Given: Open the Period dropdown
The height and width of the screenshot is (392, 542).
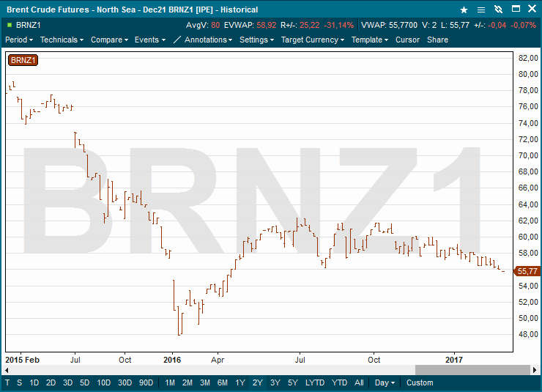Looking at the screenshot, I should [19, 40].
